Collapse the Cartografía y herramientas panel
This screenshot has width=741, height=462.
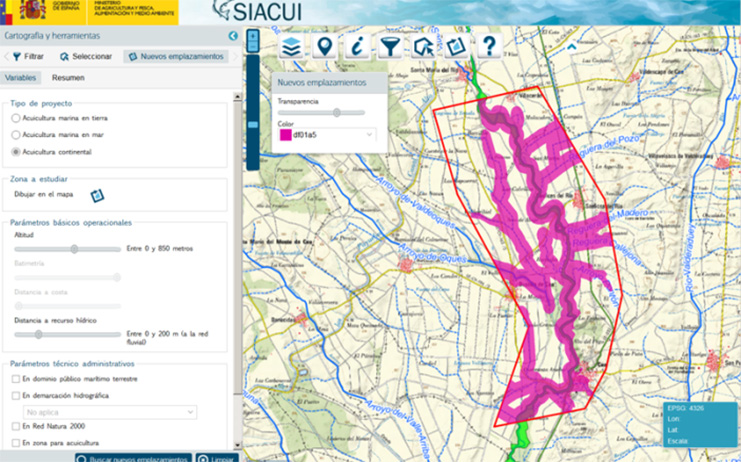coord(233,36)
